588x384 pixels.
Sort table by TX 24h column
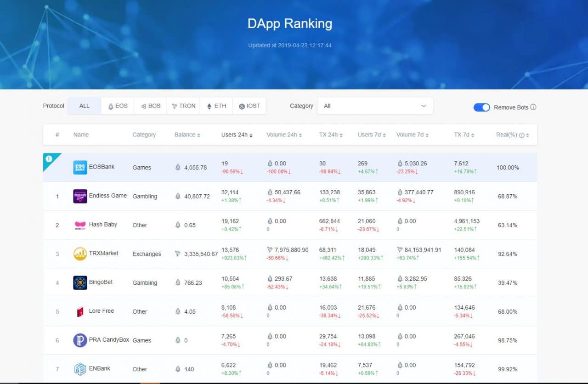tap(332, 135)
